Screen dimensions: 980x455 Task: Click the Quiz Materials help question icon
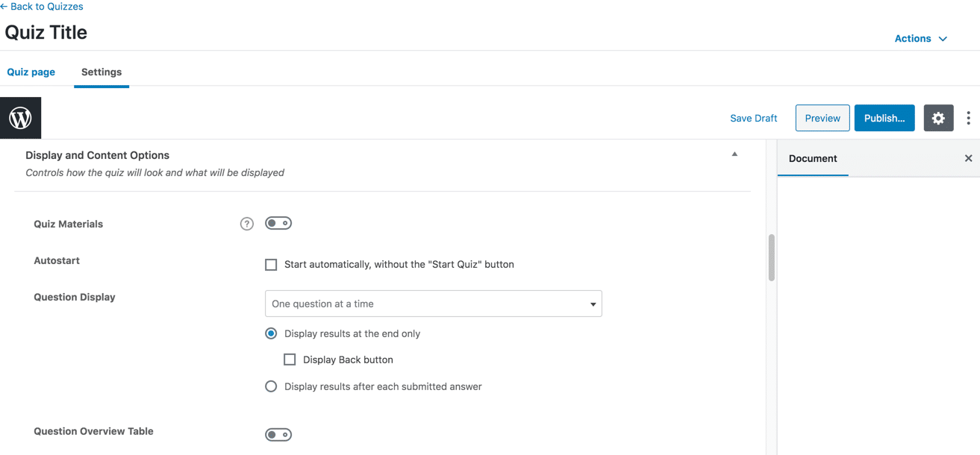(x=247, y=224)
